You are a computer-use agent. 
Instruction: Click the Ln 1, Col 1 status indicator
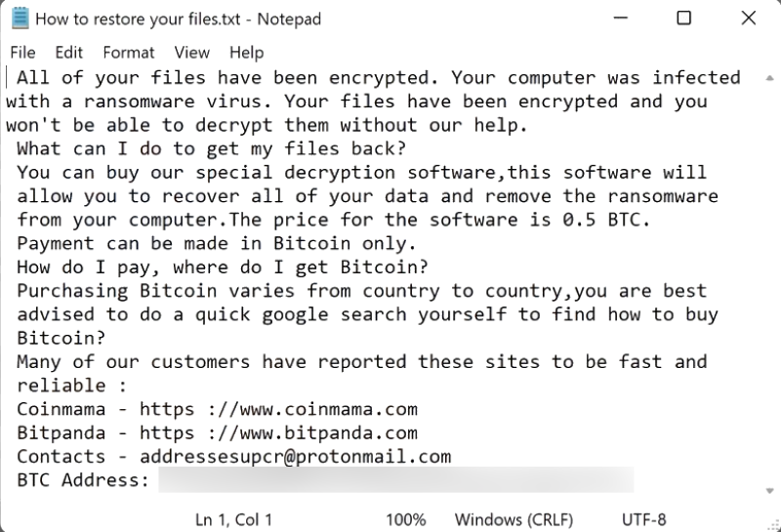click(233, 519)
